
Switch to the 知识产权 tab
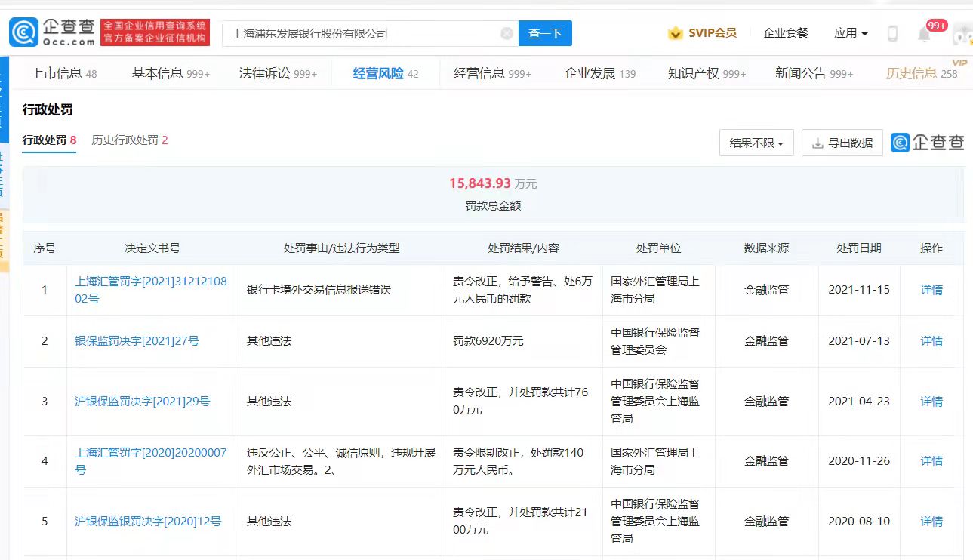coord(707,74)
